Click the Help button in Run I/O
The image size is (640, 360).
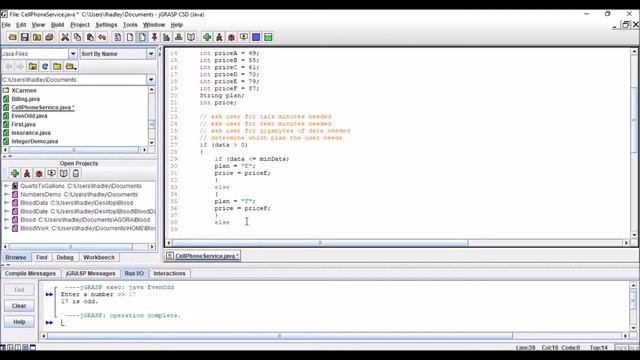[19, 322]
